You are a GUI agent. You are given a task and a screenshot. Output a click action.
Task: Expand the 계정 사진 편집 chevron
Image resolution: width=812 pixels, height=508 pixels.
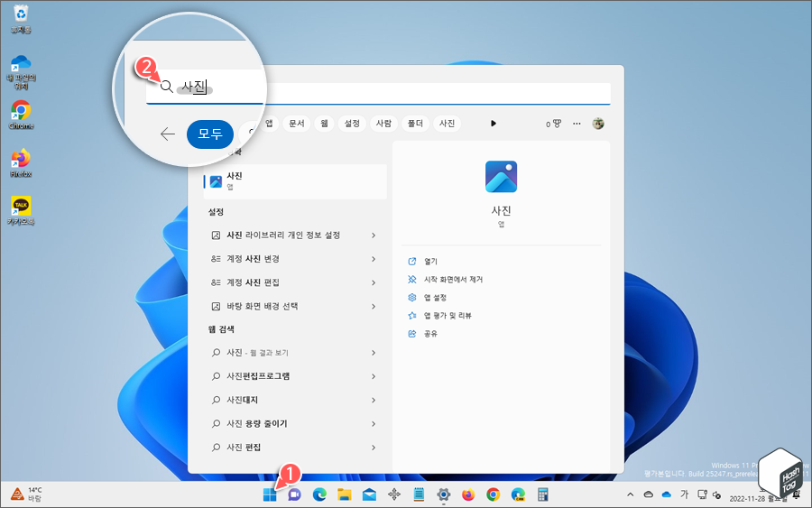tap(374, 282)
